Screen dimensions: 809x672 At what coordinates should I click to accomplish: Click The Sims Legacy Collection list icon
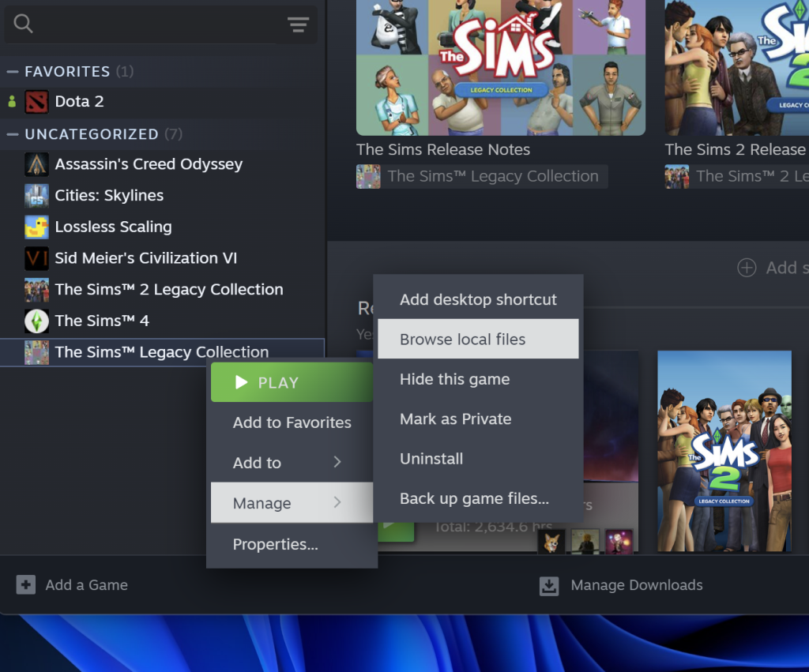36,352
